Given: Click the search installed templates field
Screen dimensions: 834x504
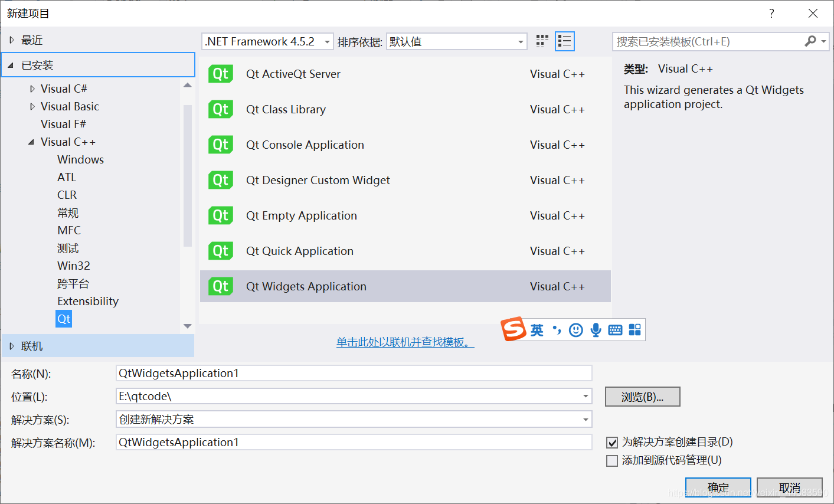Looking at the screenshot, I should (708, 41).
